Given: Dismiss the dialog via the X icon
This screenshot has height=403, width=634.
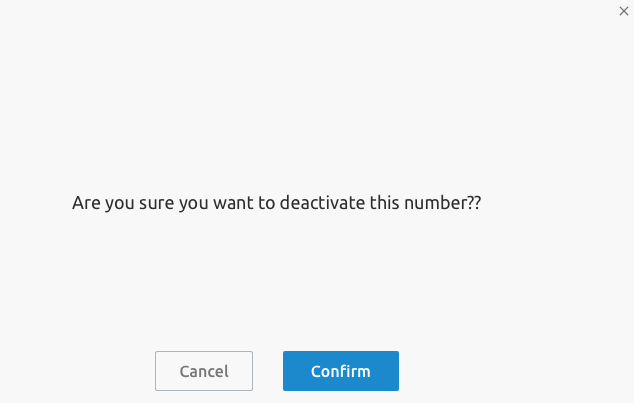Looking at the screenshot, I should pos(623,11).
